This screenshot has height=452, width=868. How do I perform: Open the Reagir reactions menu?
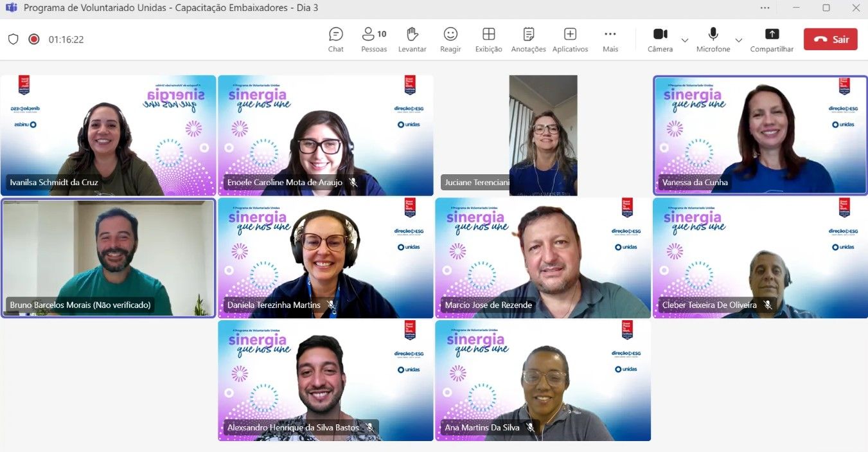pos(450,39)
